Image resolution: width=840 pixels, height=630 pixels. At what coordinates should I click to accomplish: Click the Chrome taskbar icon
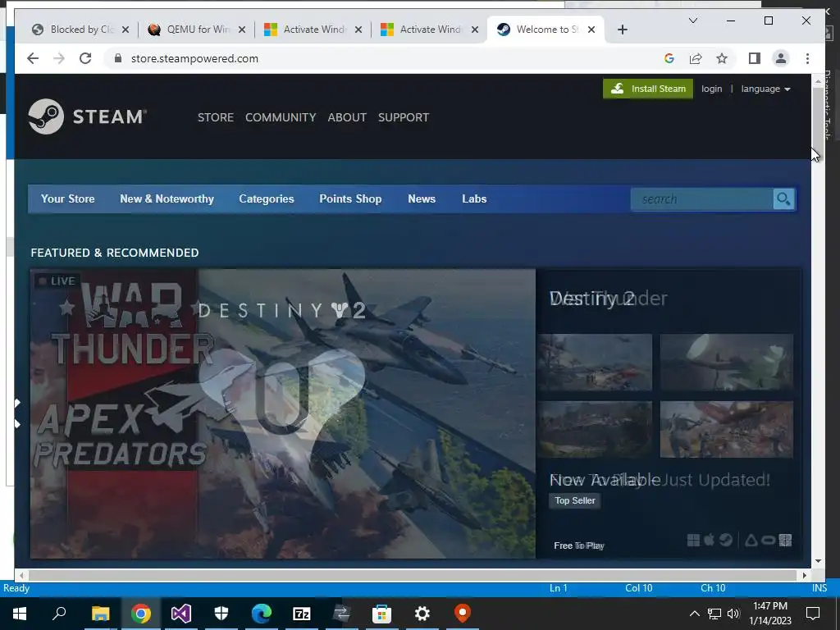point(141,614)
